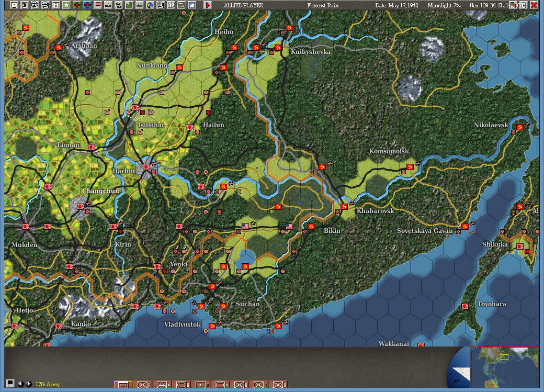Click red plane icon with blue background
The height and width of the screenshot is (392, 544).
tap(87, 5)
